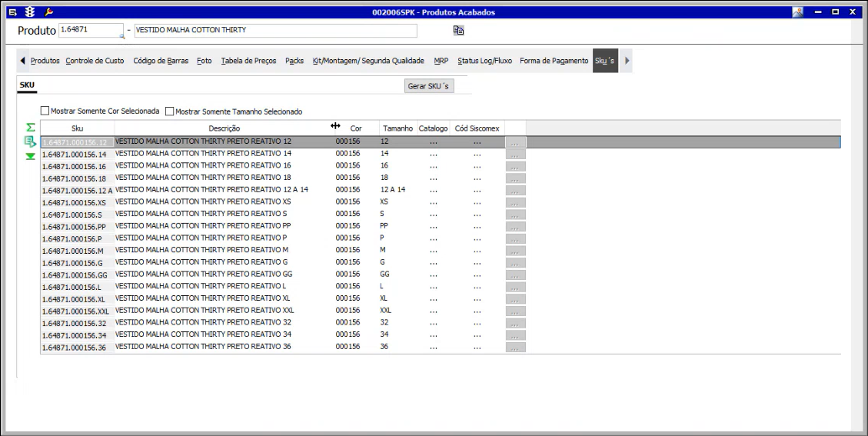
Task: Click the product name field VESTIDO MALHA COTTON THIRTY
Action: pos(276,31)
